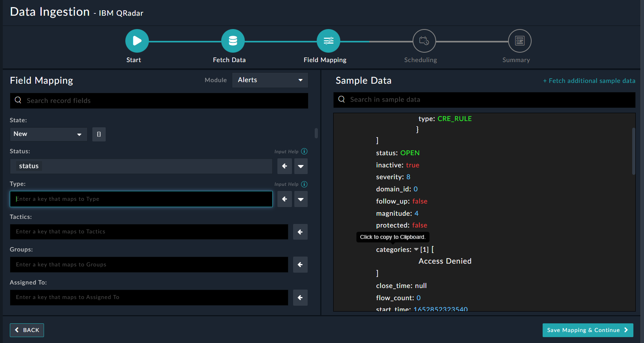This screenshot has width=644, height=343.
Task: Click the Groups field left arrow button
Action: click(x=300, y=265)
